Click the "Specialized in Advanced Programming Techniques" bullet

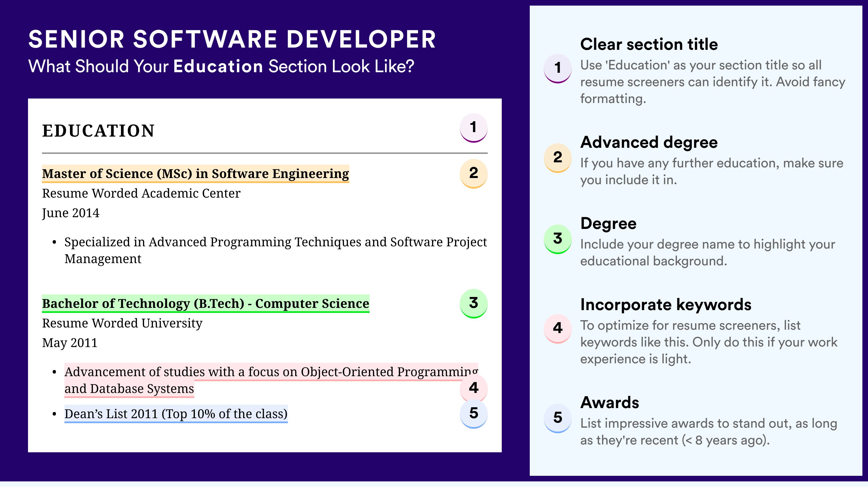275,250
